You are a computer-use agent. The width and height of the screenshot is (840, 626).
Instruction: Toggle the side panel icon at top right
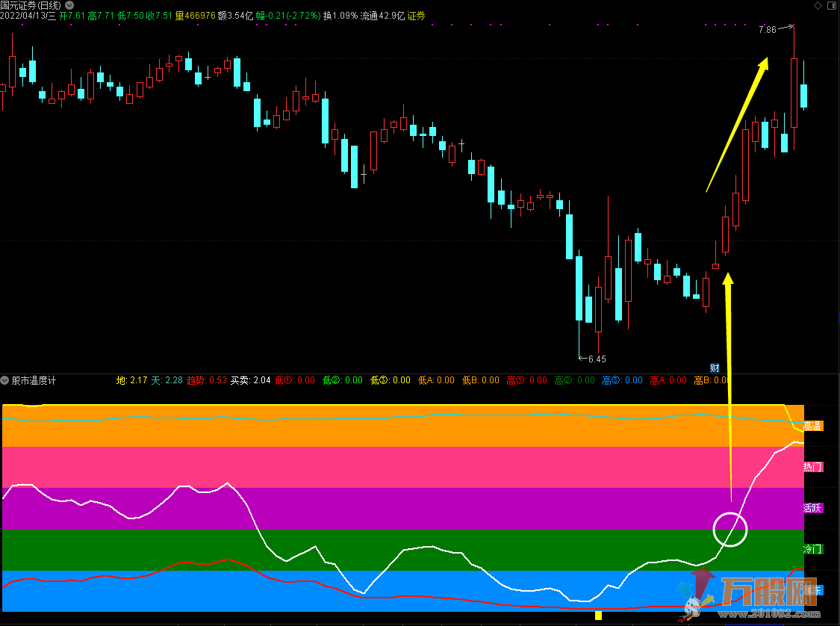pyautogui.click(x=833, y=5)
